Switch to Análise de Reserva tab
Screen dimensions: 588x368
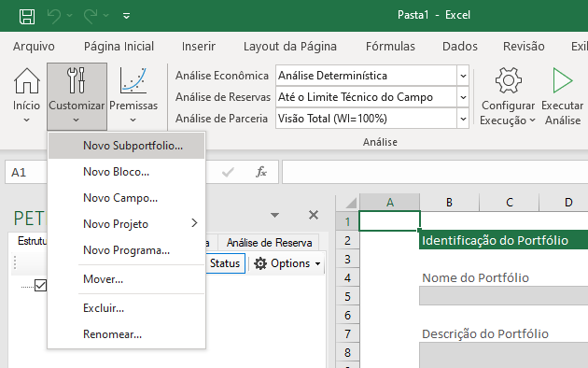pyautogui.click(x=269, y=243)
